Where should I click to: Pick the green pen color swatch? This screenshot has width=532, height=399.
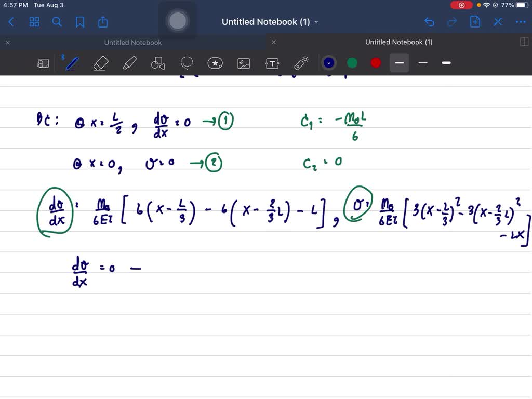[x=352, y=63]
